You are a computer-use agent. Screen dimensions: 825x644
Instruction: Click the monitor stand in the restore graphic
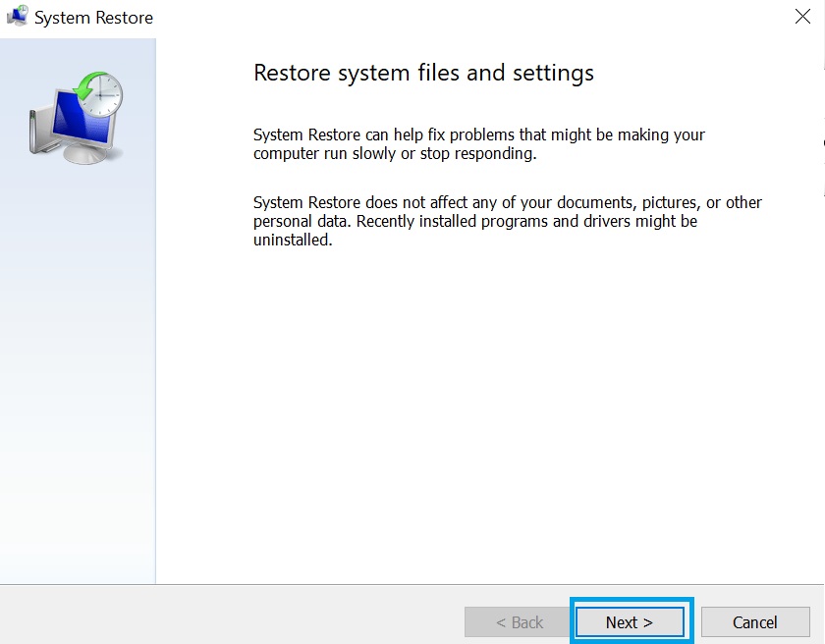tap(85, 154)
